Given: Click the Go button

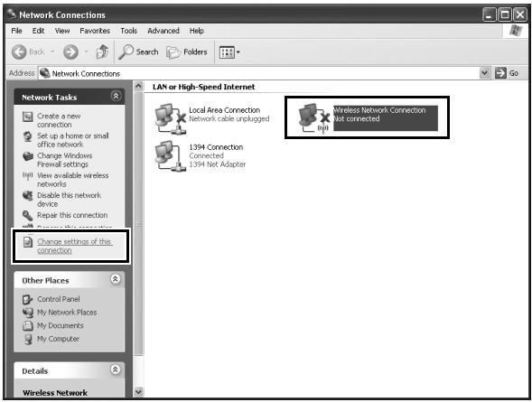Looking at the screenshot, I should pyautogui.click(x=506, y=73).
